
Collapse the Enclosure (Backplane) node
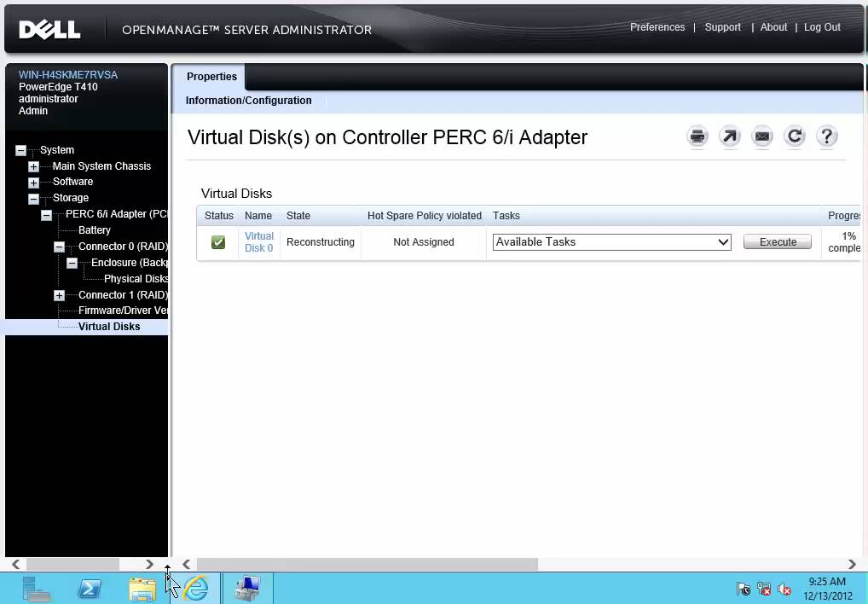point(72,263)
